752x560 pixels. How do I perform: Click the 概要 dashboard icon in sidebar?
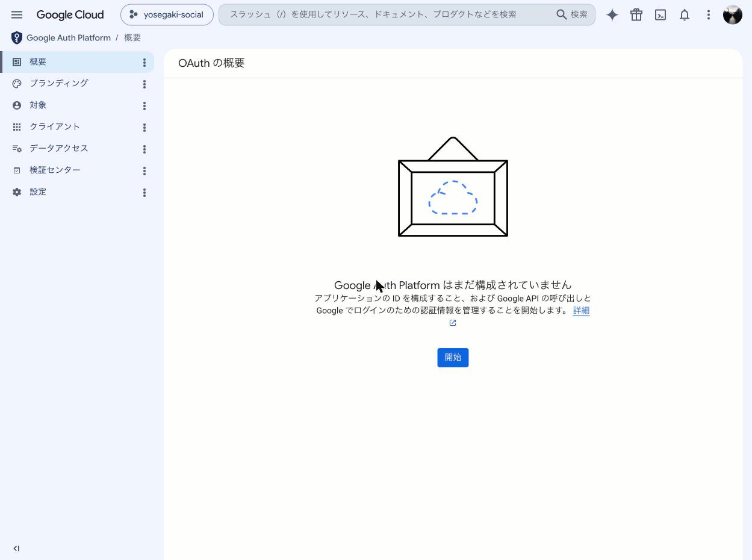17,61
